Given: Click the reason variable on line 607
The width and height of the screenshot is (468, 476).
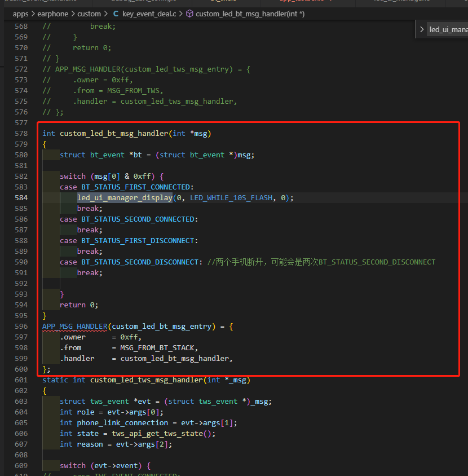Looking at the screenshot, I should coord(90,444).
